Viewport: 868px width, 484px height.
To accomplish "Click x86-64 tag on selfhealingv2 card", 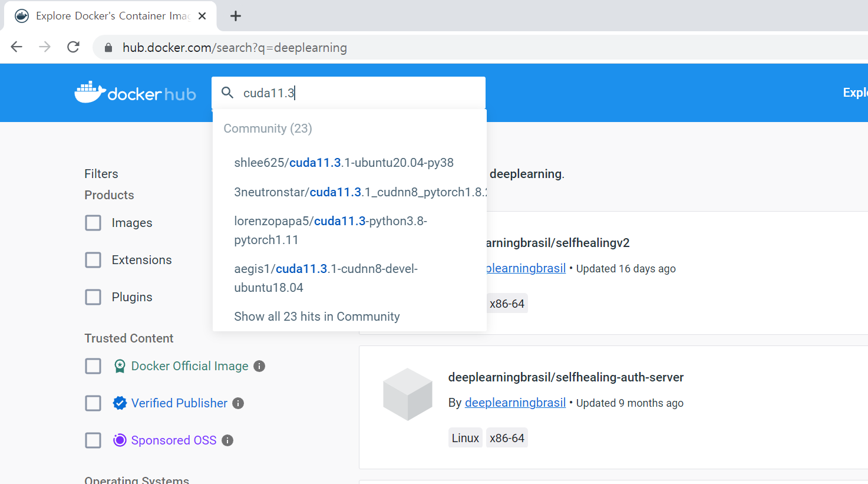I will tap(507, 304).
